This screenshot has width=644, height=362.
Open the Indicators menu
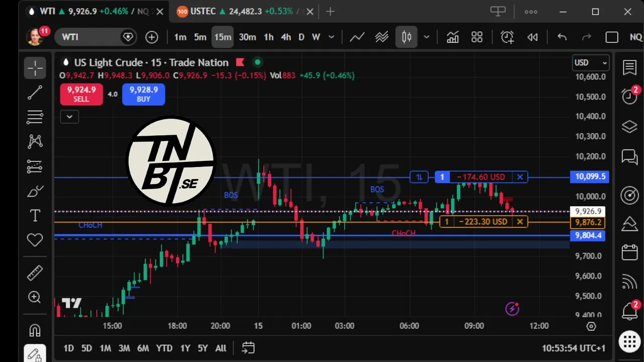coord(452,37)
